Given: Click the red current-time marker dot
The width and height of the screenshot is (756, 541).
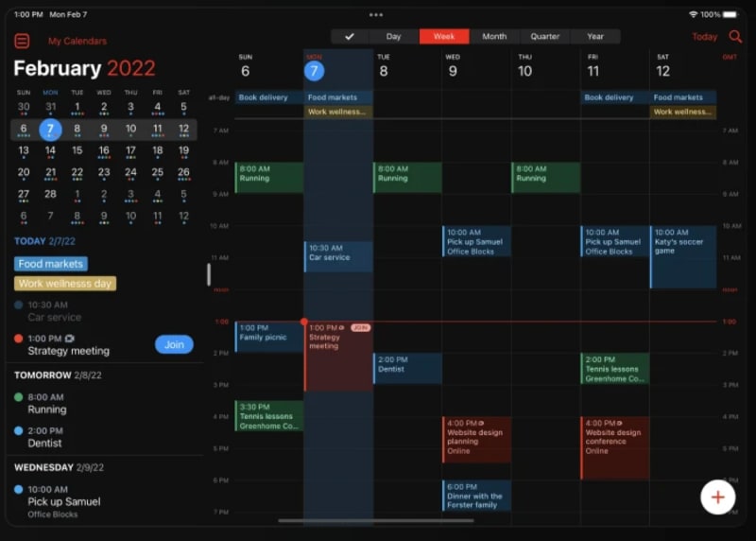Looking at the screenshot, I should (304, 322).
